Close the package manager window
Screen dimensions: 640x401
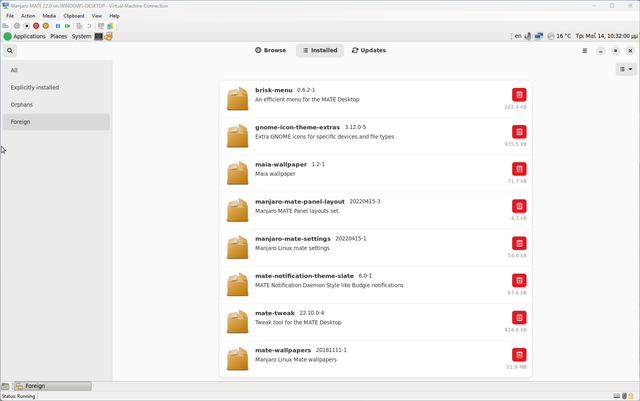[x=630, y=51]
